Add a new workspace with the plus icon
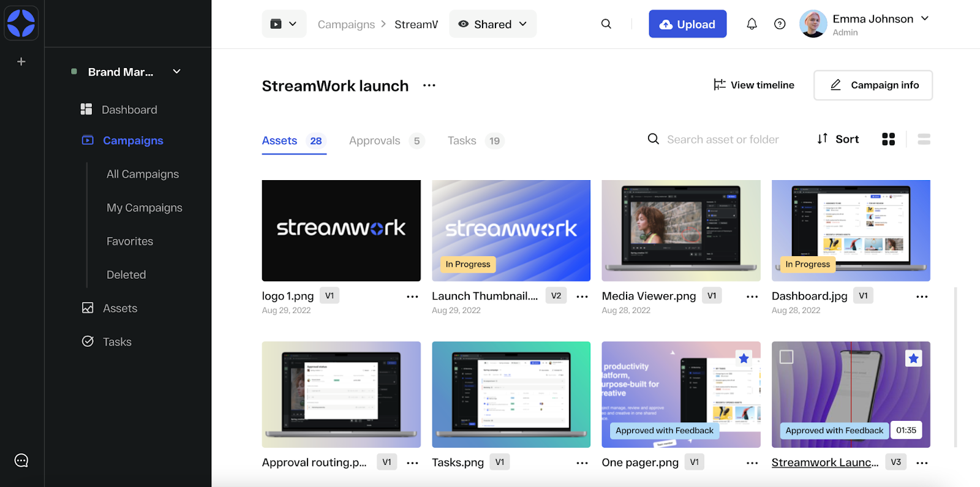Viewport: 980px width, 487px height. [x=21, y=62]
